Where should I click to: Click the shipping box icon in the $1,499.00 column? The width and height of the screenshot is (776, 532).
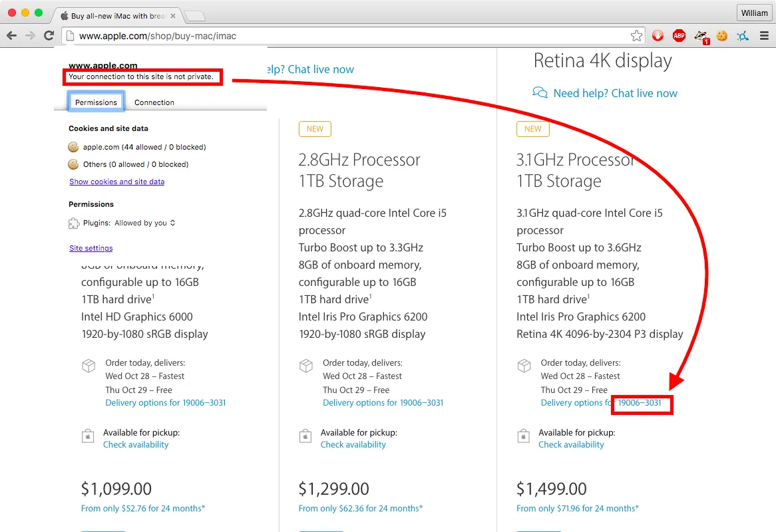pos(524,366)
